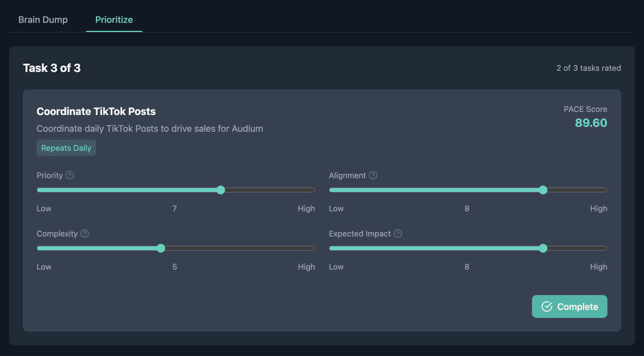This screenshot has height=356, width=644.
Task: Click the Priority help question mark icon
Action: [70, 175]
